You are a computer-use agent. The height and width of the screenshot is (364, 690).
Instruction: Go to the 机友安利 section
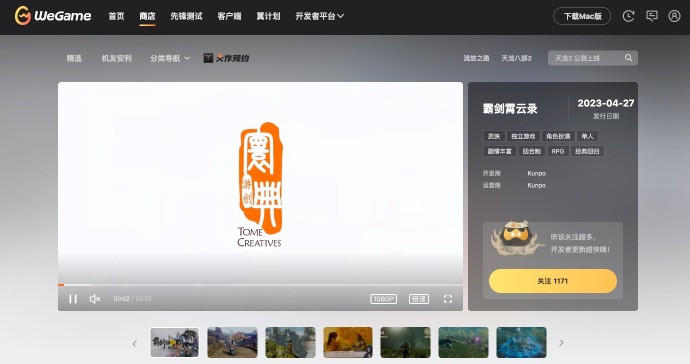117,58
